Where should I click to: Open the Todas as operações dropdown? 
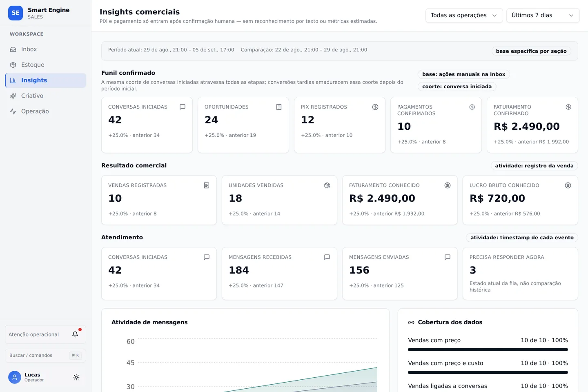[464, 16]
